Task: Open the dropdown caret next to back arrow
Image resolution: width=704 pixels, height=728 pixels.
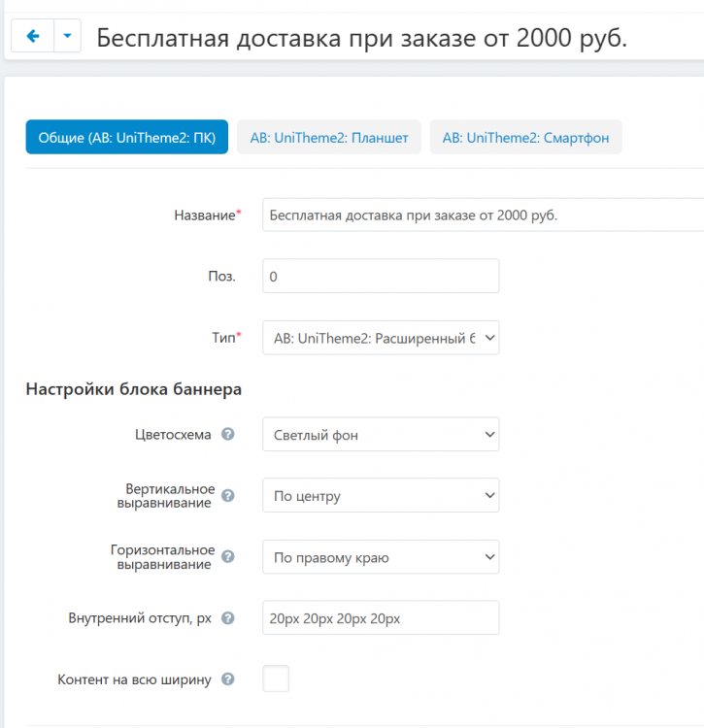Action: 66,37
